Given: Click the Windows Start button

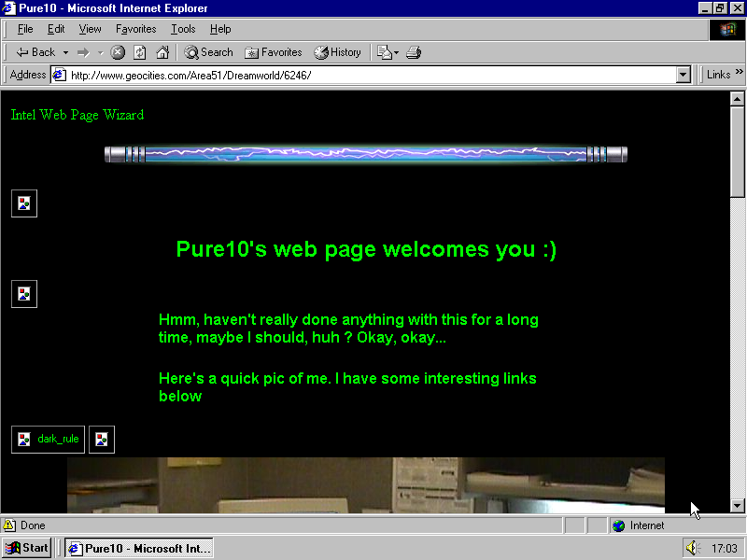Looking at the screenshot, I should click(26, 548).
